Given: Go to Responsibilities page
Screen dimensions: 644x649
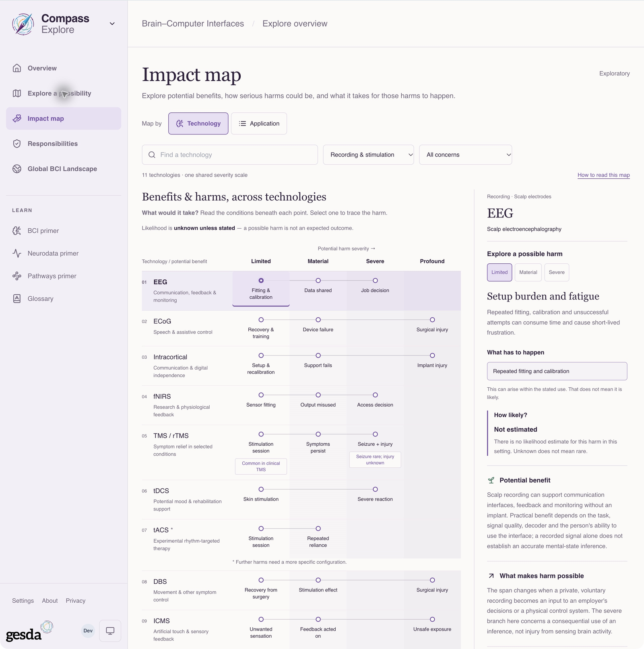Looking at the screenshot, I should tap(64, 144).
